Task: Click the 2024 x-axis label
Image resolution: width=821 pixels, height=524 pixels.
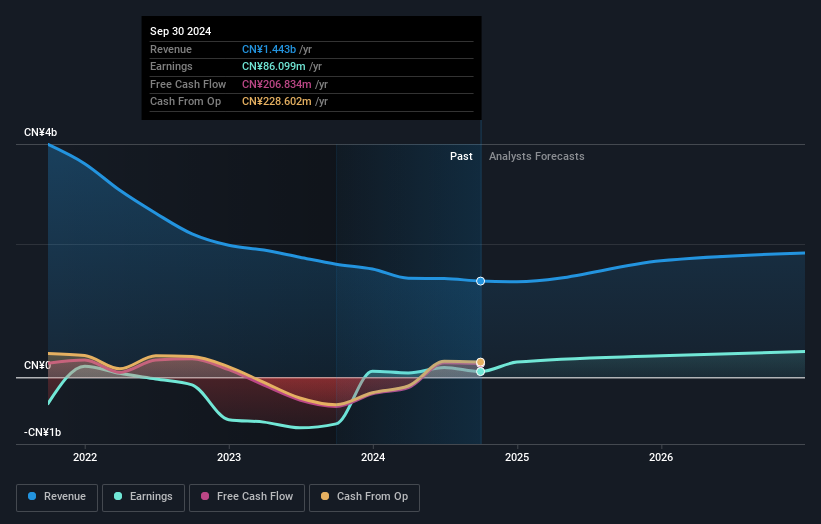Action: coord(373,457)
